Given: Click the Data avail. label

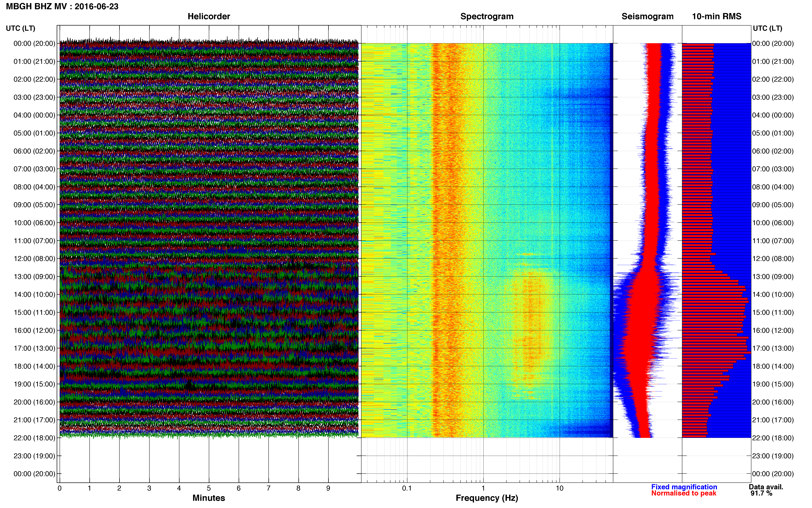Looking at the screenshot, I should (766, 487).
